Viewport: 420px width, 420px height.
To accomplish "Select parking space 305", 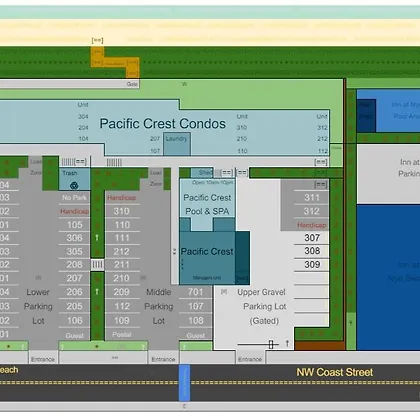I will 75,251.
